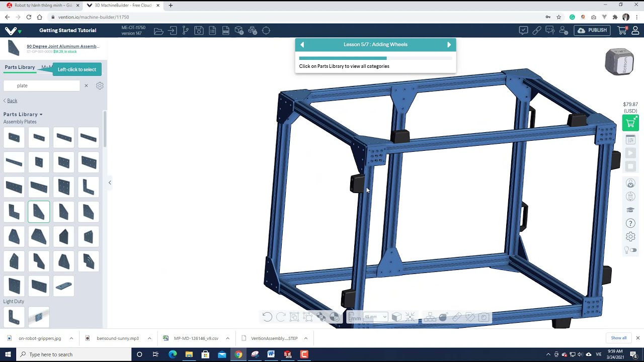Open design folder icon in top toolbar
644x362 pixels.
click(x=158, y=31)
